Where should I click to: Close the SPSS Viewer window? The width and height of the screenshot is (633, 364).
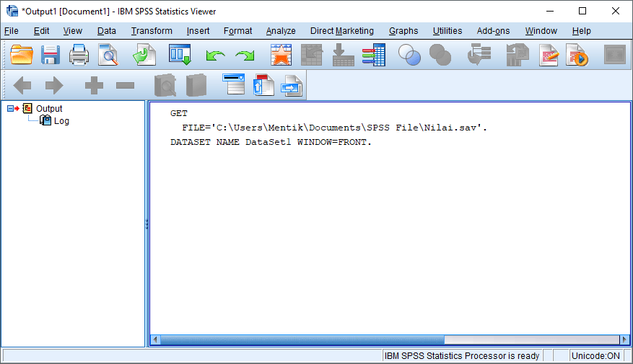(x=615, y=11)
